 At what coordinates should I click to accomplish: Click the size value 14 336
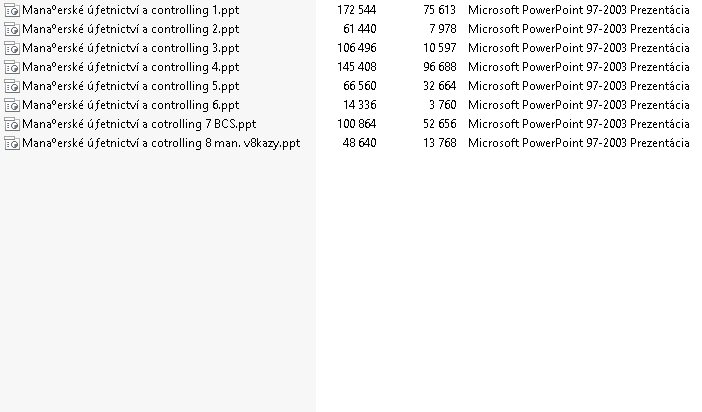pyautogui.click(x=360, y=105)
